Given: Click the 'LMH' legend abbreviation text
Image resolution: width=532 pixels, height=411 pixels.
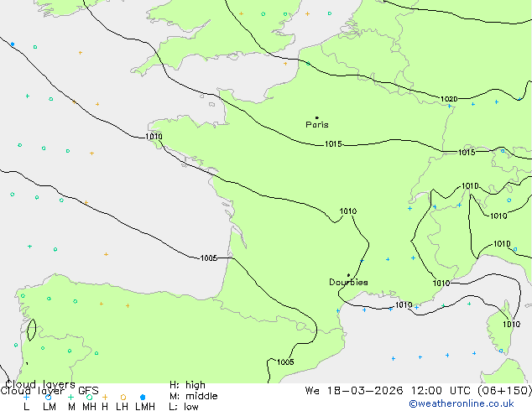Looking at the screenshot, I should tap(145, 407).
